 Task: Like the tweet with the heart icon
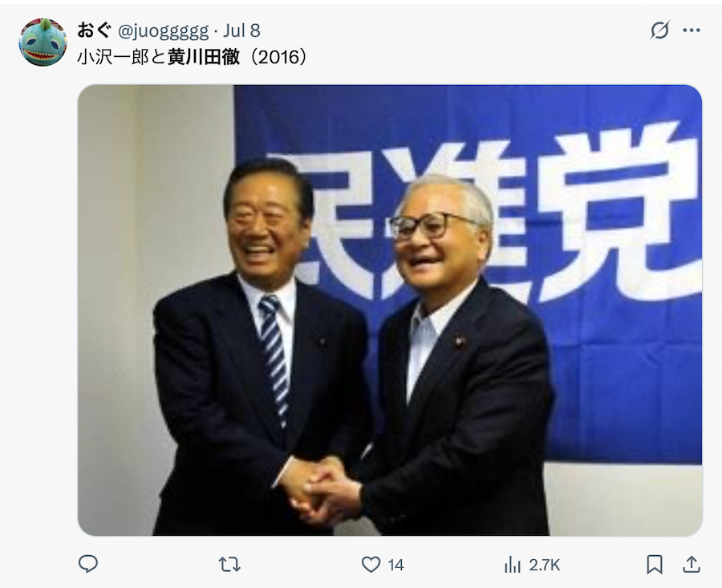(371, 565)
